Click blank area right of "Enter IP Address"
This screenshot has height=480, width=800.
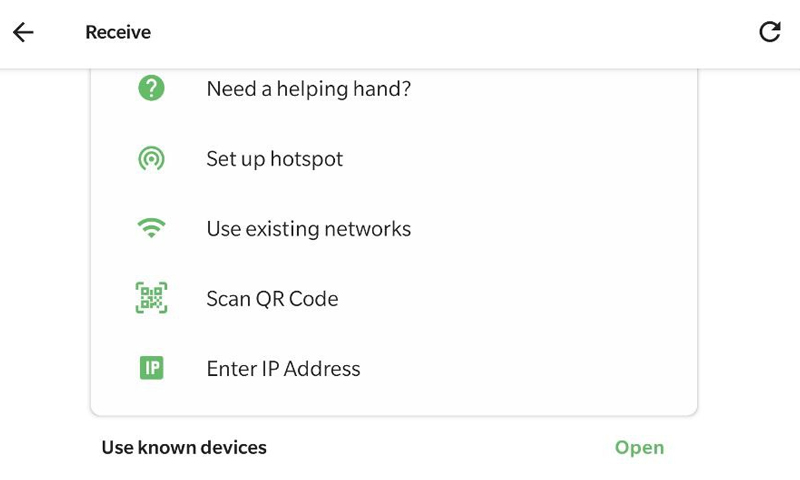[530, 368]
